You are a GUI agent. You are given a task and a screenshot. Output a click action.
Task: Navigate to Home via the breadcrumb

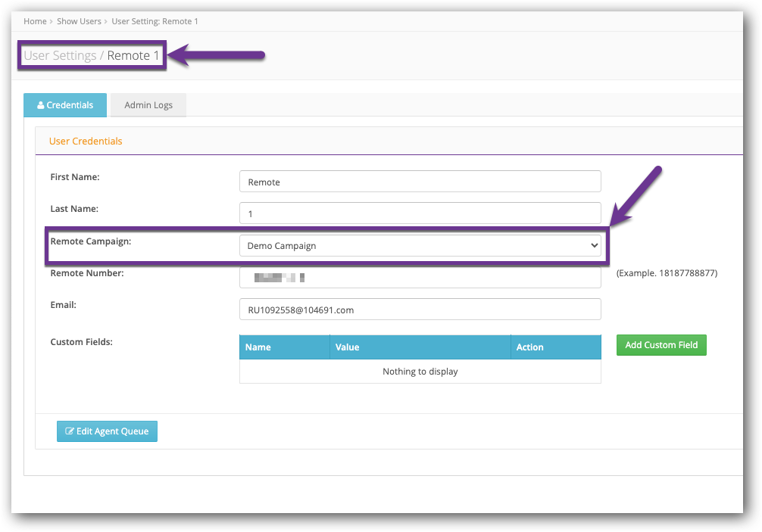pos(35,21)
